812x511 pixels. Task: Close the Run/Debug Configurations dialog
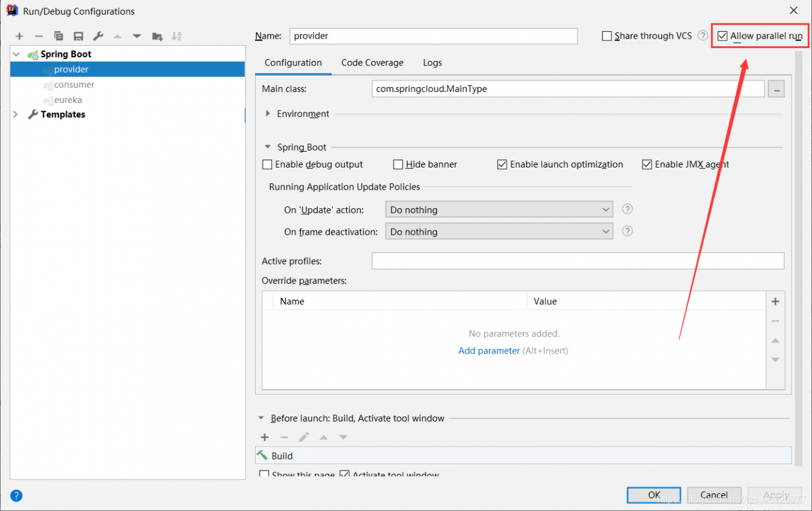click(x=794, y=10)
